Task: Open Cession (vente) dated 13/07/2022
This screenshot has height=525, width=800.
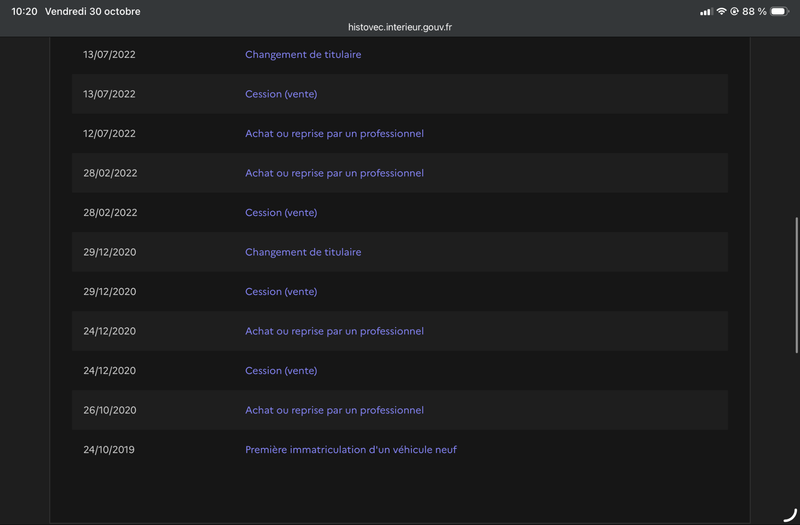Action: pyautogui.click(x=281, y=94)
